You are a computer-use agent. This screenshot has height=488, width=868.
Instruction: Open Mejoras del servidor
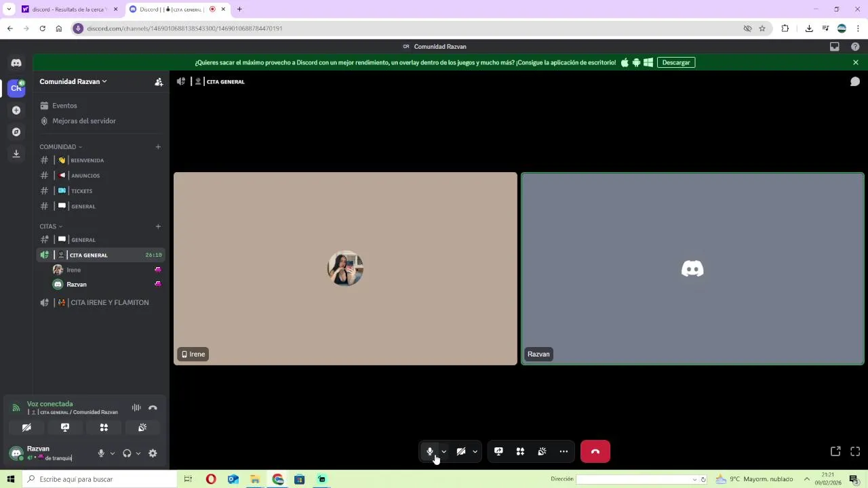click(100, 121)
